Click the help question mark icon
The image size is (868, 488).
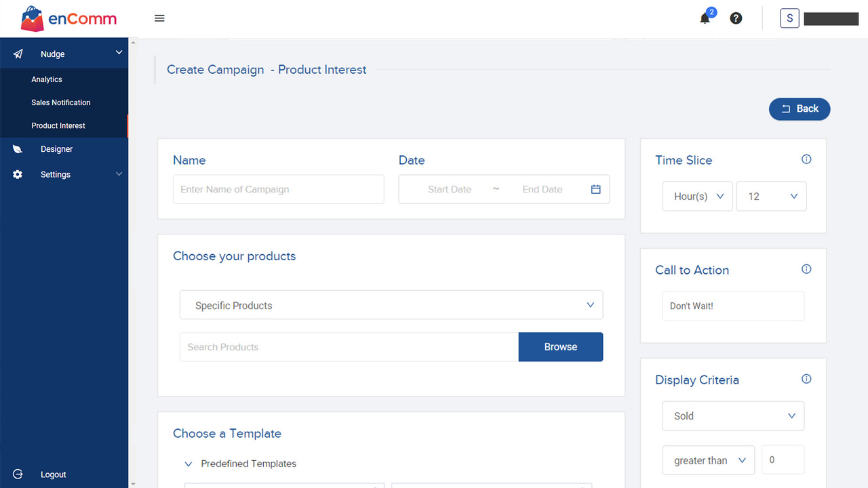(736, 18)
